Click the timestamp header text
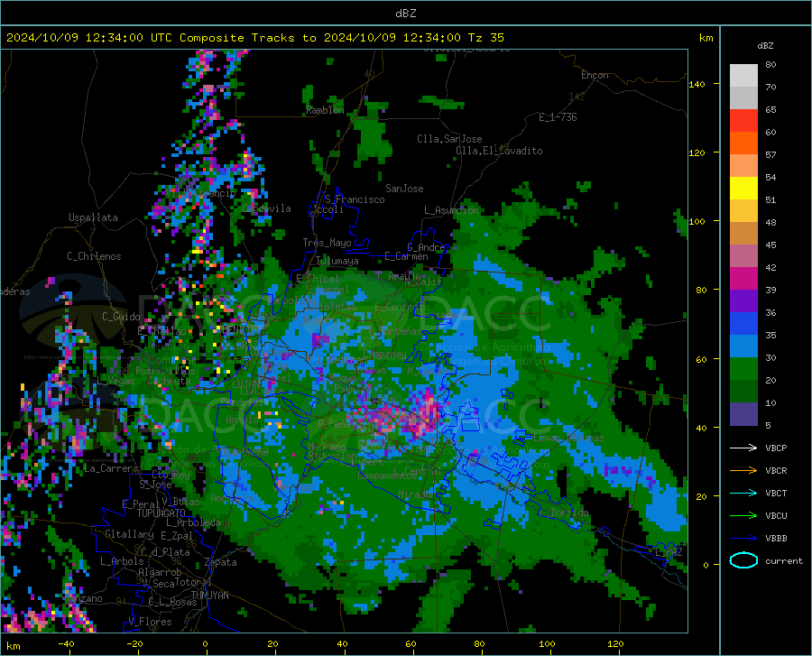The height and width of the screenshot is (656, 812). (254, 38)
